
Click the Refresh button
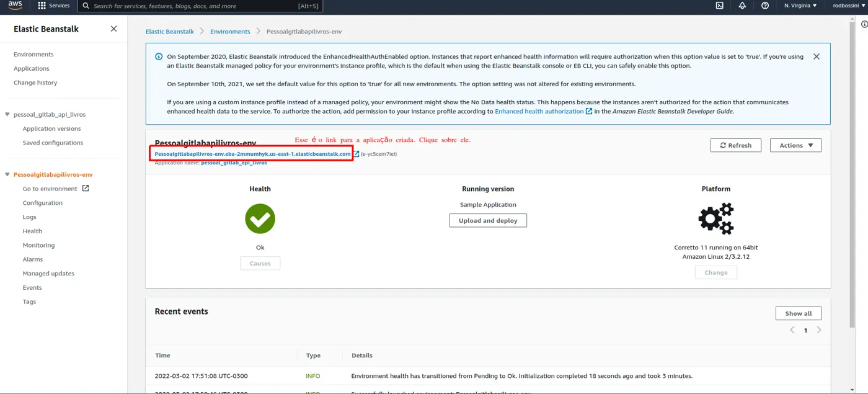(736, 145)
